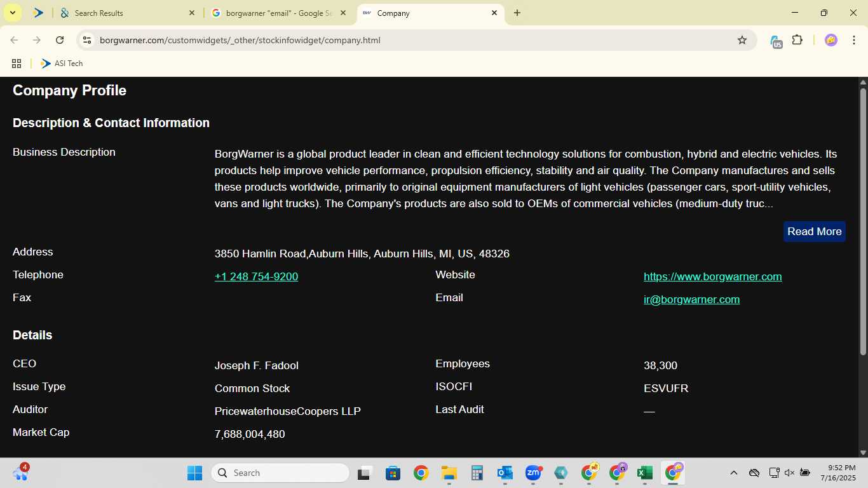Click the Employees value 38,300
Viewport: 868px width, 488px height.
tap(660, 365)
